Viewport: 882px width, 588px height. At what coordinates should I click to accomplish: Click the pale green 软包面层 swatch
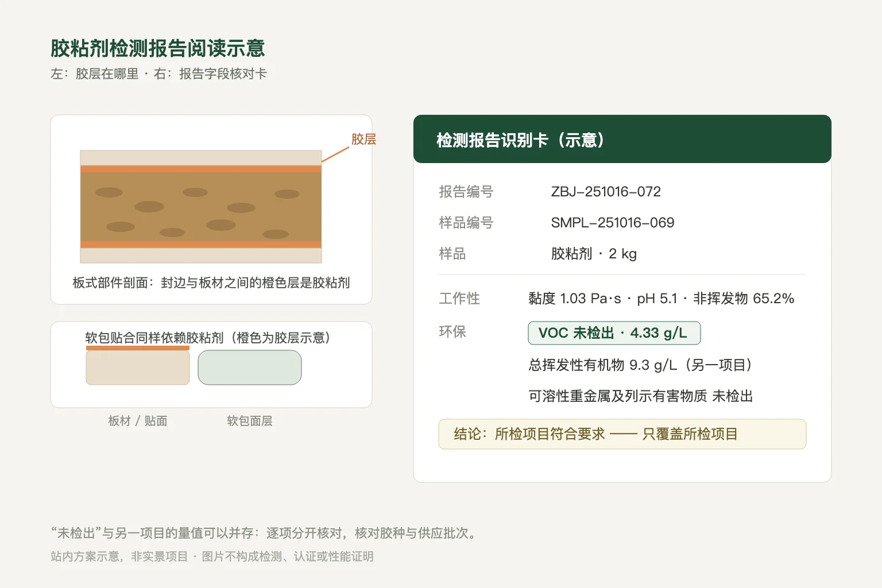click(x=250, y=367)
